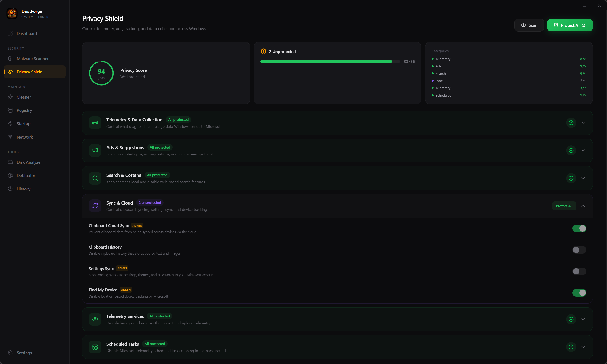This screenshot has width=607, height=364.
Task: Click the Telemetry Services eye icon
Action: (x=95, y=319)
